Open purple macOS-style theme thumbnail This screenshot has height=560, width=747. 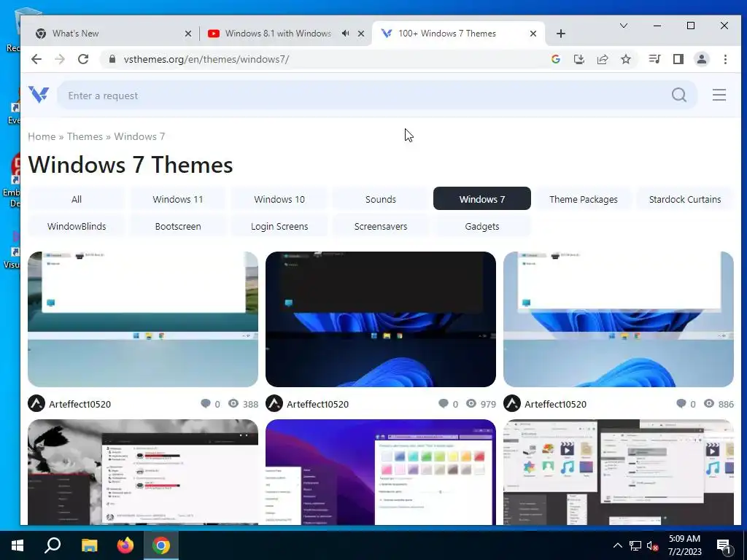coord(381,472)
